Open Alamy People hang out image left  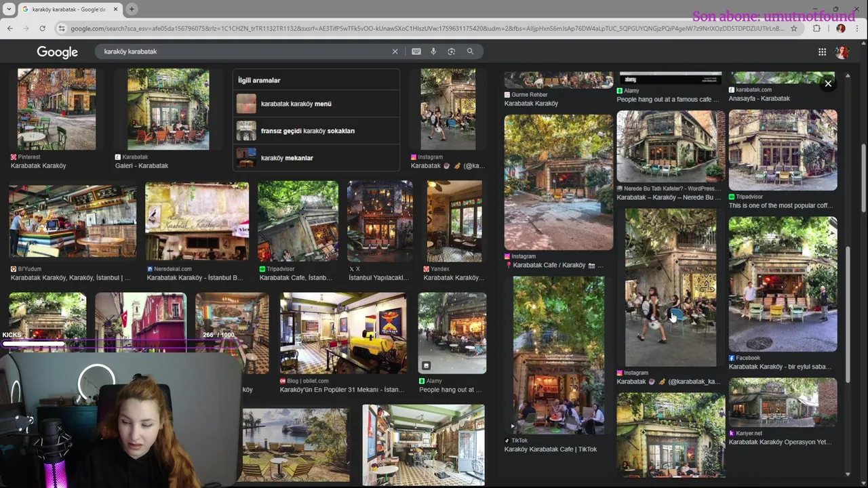[452, 333]
